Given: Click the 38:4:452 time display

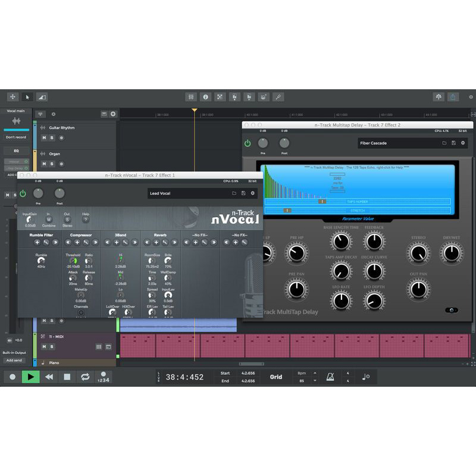Looking at the screenshot, I should 184,377.
